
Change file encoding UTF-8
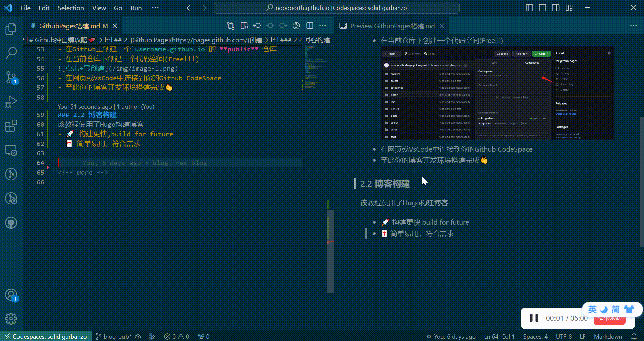(x=564, y=336)
